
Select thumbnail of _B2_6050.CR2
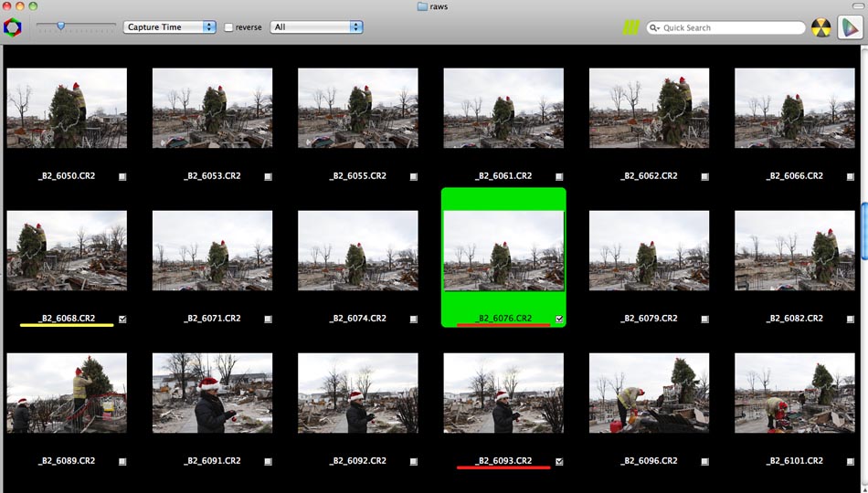coord(67,108)
